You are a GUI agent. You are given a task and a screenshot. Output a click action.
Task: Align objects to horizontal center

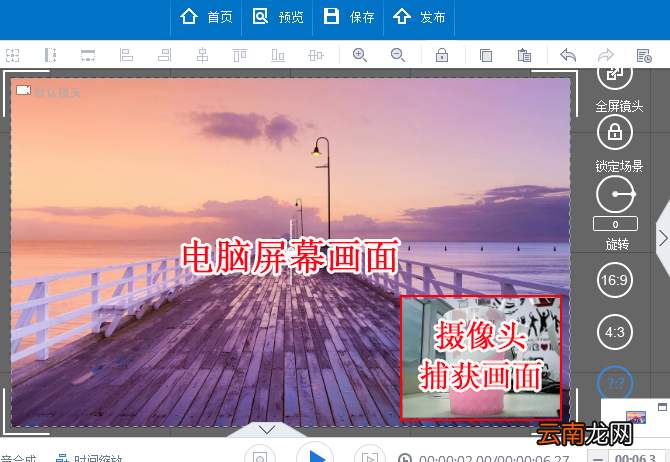(202, 55)
